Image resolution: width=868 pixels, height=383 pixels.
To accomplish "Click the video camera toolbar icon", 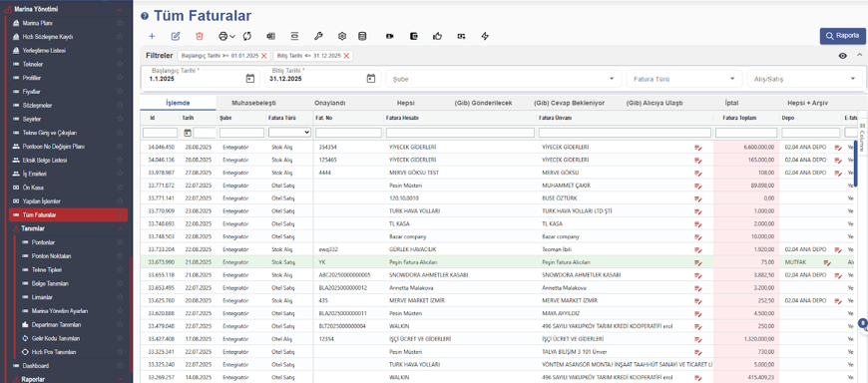I will point(390,36).
